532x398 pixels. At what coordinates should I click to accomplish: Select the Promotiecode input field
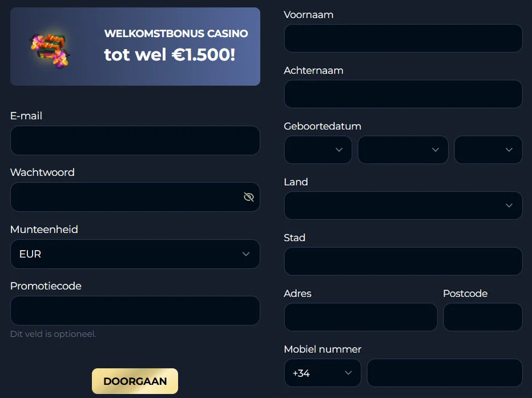click(x=135, y=311)
